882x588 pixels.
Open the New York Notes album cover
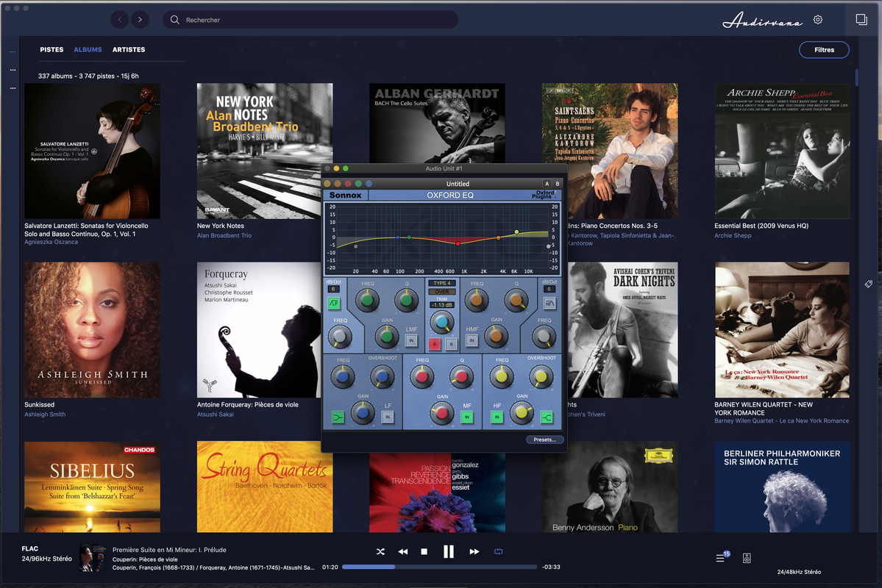tap(265, 151)
